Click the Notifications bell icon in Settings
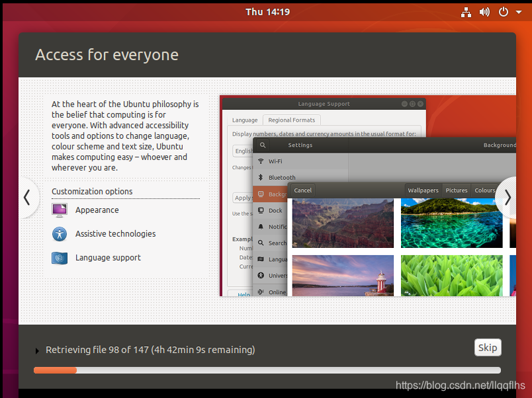 pos(261,227)
